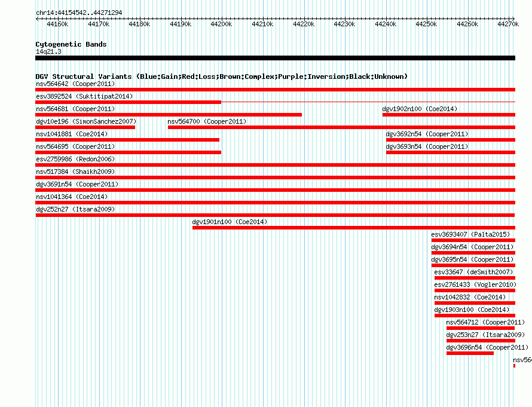Image resolution: width=532 pixels, height=407 pixels.
Task: Click the dgv3693n54 (Cooper2011) label
Action: [427, 146]
